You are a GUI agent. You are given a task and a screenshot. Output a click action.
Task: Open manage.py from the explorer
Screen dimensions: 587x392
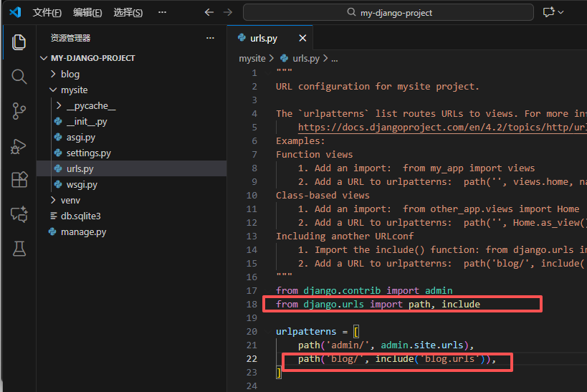[83, 231]
